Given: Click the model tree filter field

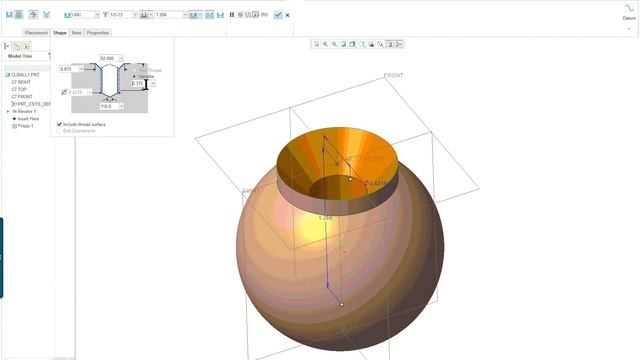Looking at the screenshot, I should (x=27, y=67).
